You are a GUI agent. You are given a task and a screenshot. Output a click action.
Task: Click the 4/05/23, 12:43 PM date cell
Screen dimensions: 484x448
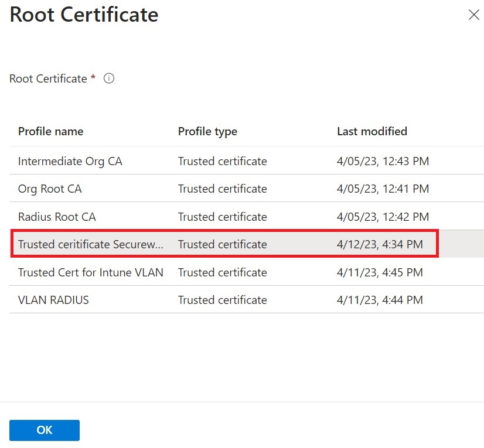pos(383,161)
